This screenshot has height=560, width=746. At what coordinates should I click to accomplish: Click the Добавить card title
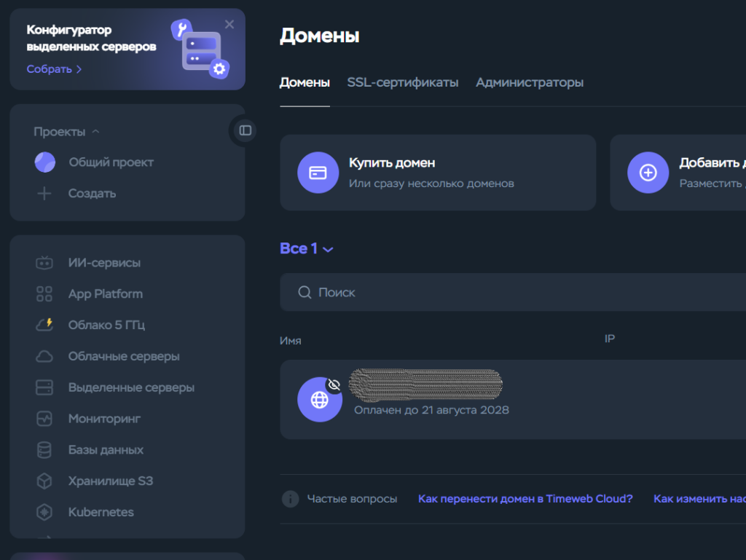712,162
